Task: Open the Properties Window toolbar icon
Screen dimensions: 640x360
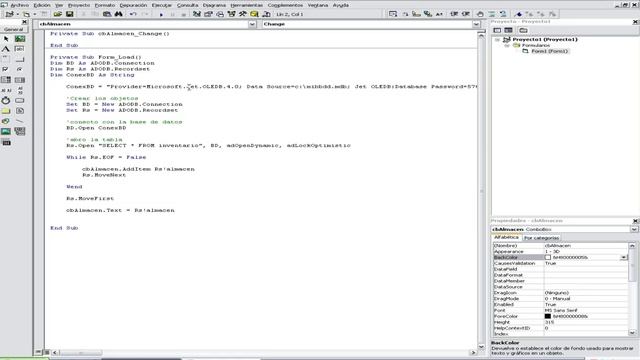Action: click(208, 14)
